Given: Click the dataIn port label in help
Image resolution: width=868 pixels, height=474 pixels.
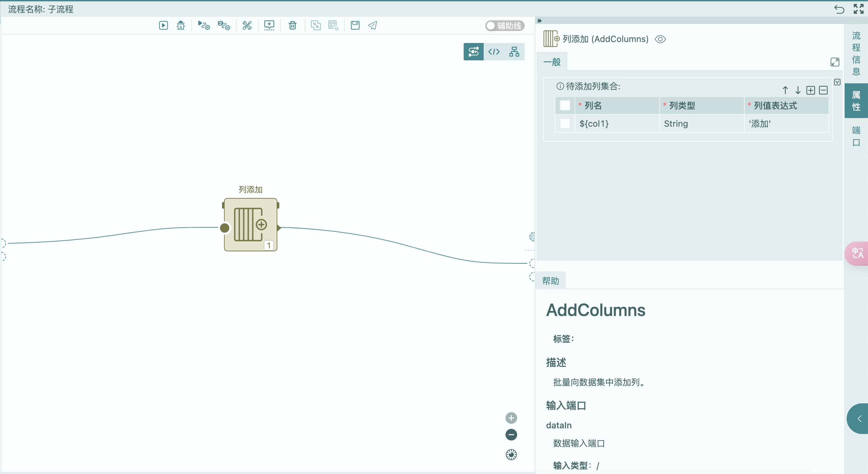Looking at the screenshot, I should [559, 425].
